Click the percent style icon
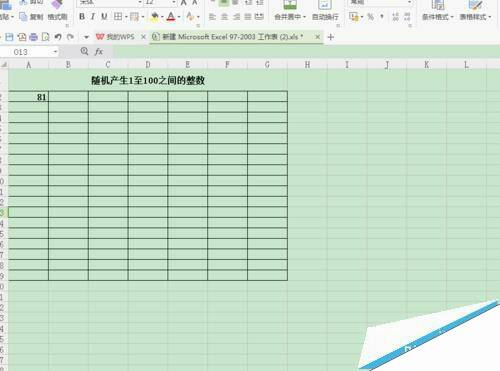Screen dimensions: 500x371 370,16
